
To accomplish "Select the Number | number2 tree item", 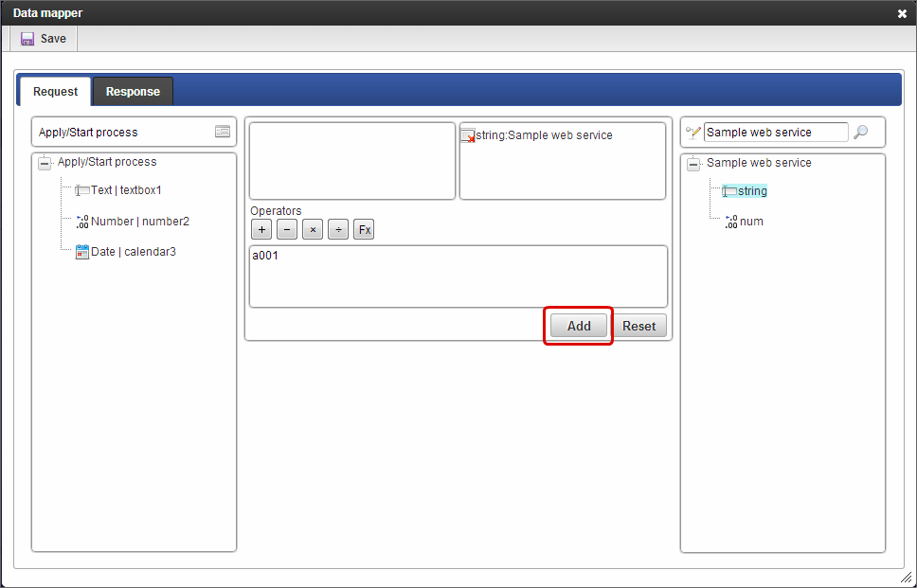I will [x=140, y=221].
